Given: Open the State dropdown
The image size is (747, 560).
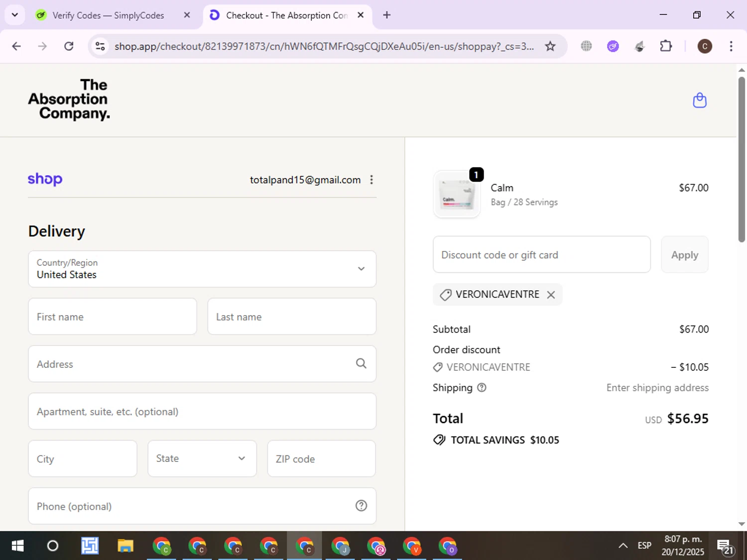Looking at the screenshot, I should 202,458.
